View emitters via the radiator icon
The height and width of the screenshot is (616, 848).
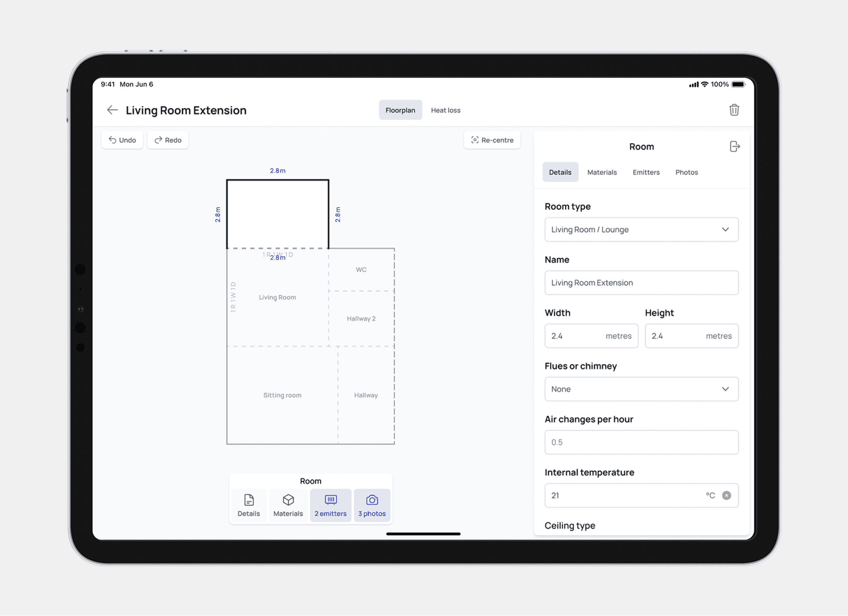coord(330,505)
